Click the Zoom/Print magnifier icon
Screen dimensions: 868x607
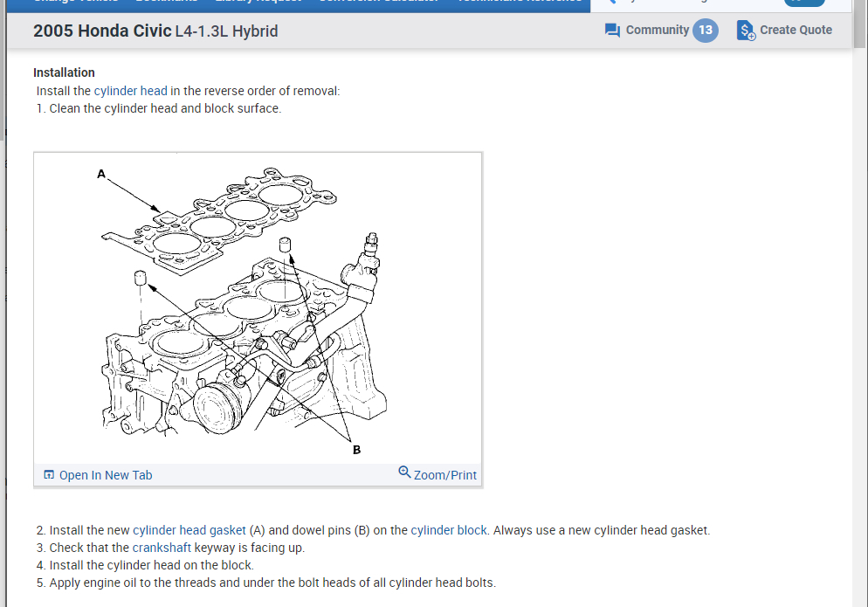click(404, 472)
